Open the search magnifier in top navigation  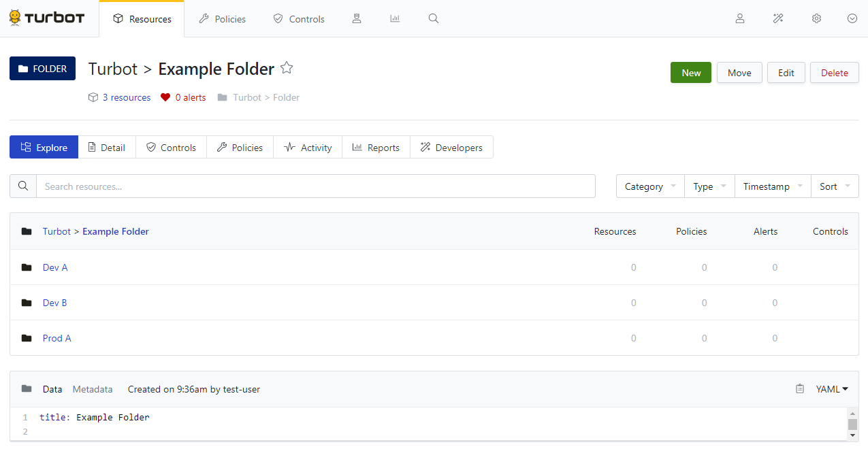tap(434, 18)
